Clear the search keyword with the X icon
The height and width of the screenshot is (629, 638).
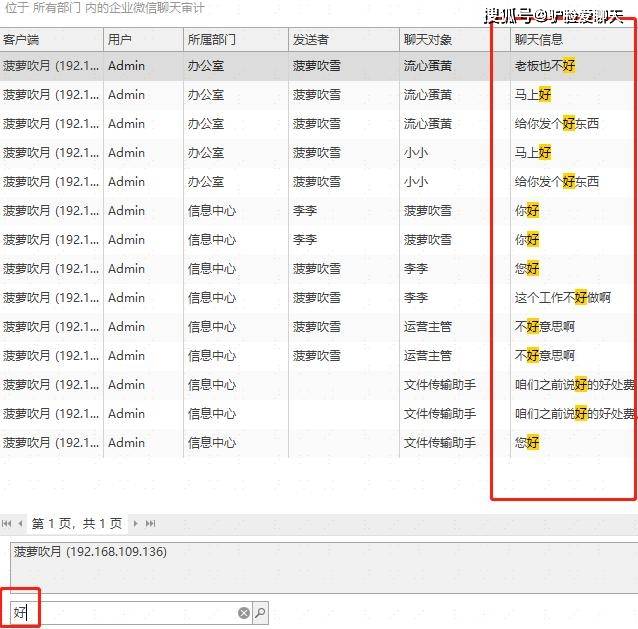click(x=244, y=613)
